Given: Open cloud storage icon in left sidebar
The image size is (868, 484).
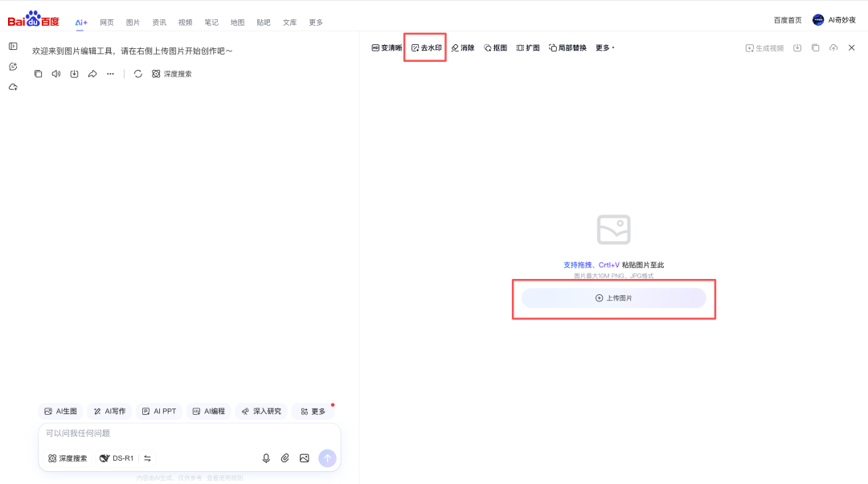Looking at the screenshot, I should click(x=14, y=88).
